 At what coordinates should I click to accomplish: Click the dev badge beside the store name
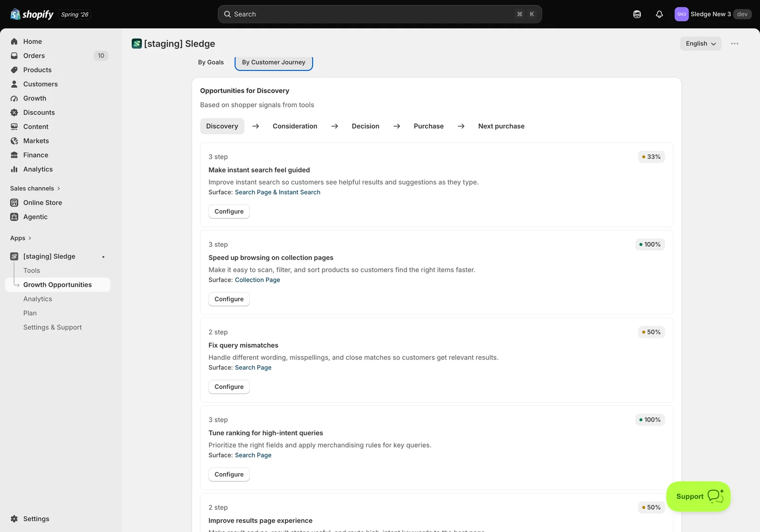[x=742, y=14]
